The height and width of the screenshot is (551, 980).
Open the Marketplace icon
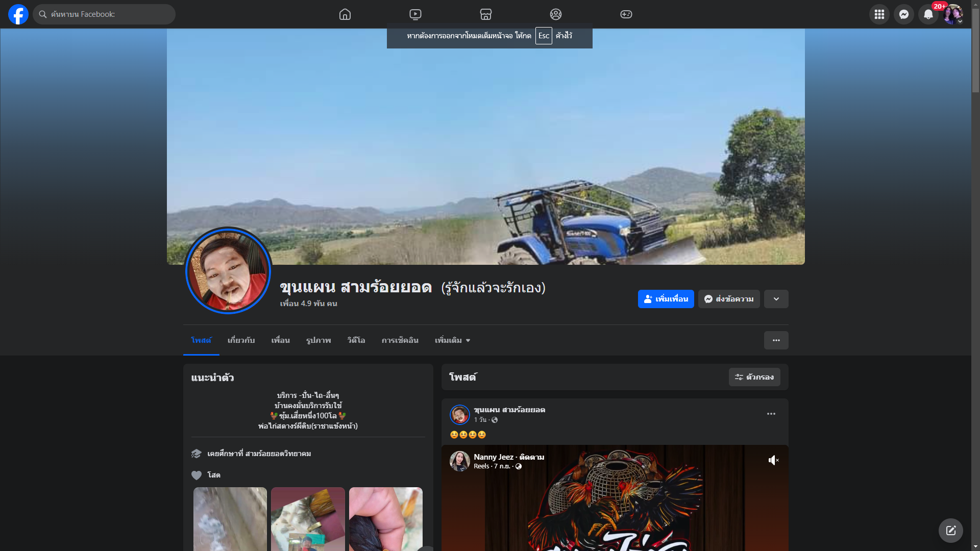[x=486, y=14]
